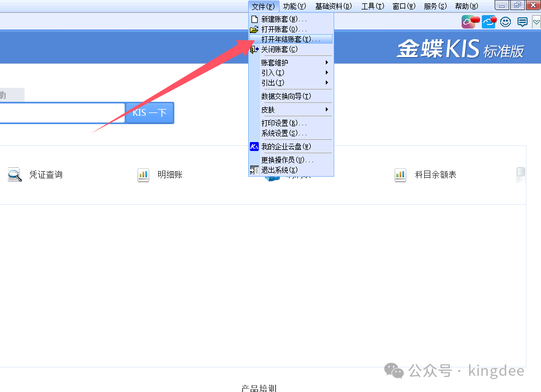The height and width of the screenshot is (392, 541).
Task: Click the 科目余额表 chart icon
Action: point(400,175)
